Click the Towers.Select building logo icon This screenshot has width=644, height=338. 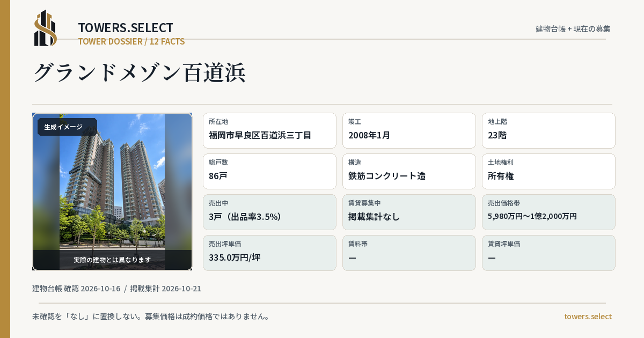pos(46,28)
